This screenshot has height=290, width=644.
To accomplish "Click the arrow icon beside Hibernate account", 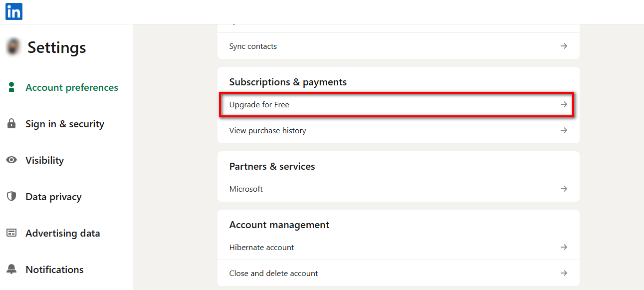I will click(563, 247).
